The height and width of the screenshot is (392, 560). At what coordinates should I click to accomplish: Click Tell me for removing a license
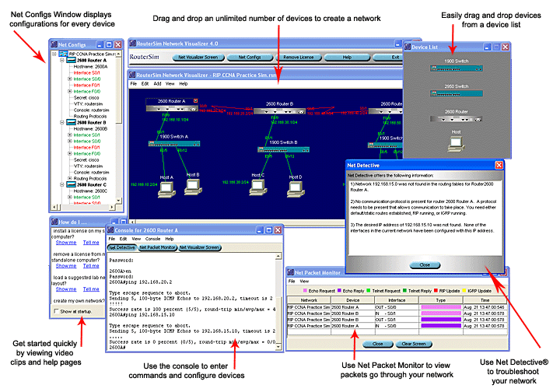click(91, 266)
